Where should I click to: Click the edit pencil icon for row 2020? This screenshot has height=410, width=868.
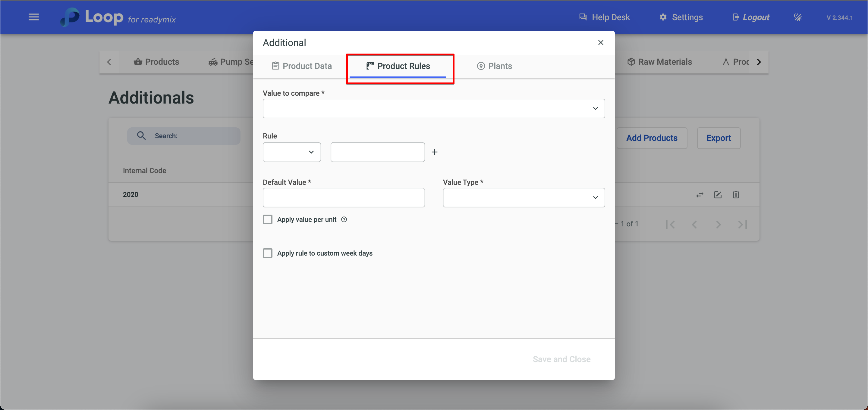coord(718,194)
